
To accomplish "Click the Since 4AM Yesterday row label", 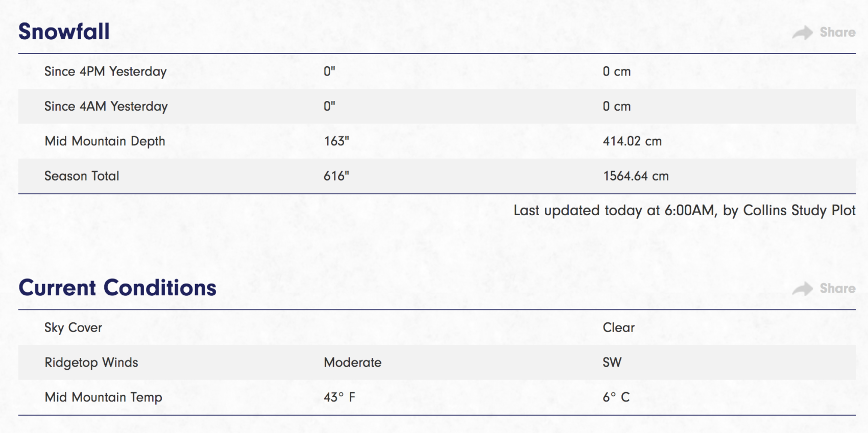I will 106,106.
